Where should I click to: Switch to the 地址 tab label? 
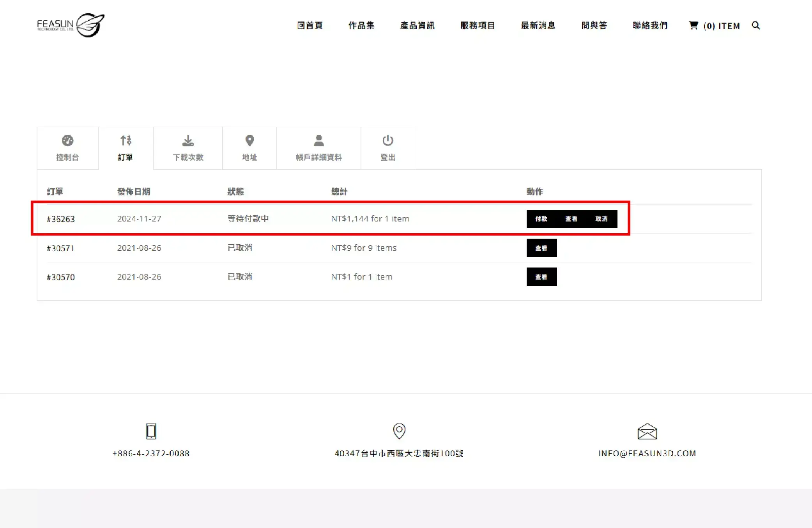pos(249,157)
